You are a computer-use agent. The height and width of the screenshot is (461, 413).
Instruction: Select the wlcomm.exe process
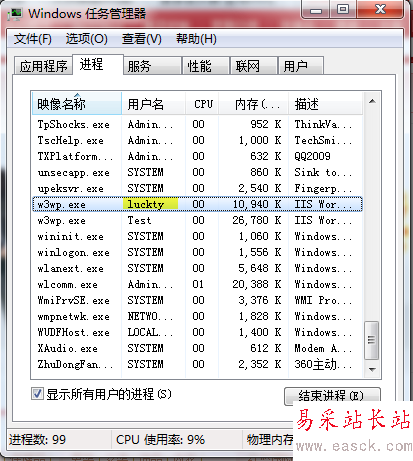pos(197,284)
